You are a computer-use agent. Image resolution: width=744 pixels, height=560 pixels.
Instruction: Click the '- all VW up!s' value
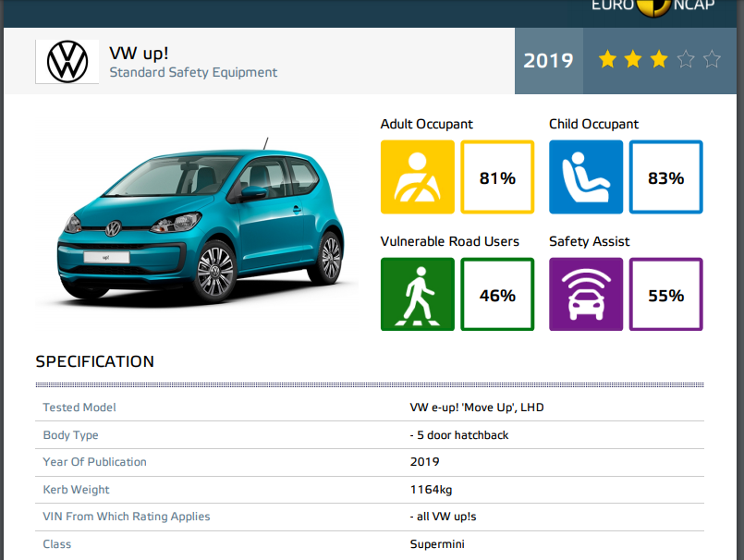pos(443,517)
